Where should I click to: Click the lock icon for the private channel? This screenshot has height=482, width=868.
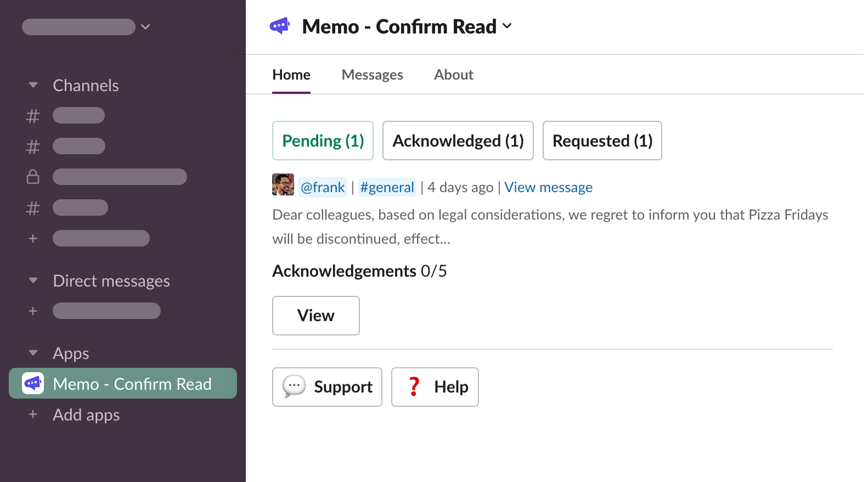33,177
